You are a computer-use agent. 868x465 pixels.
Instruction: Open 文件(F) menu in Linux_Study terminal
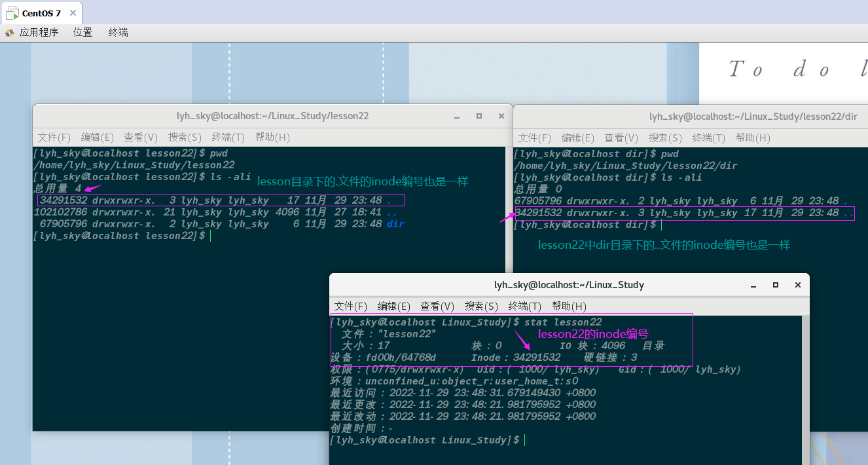click(x=351, y=307)
